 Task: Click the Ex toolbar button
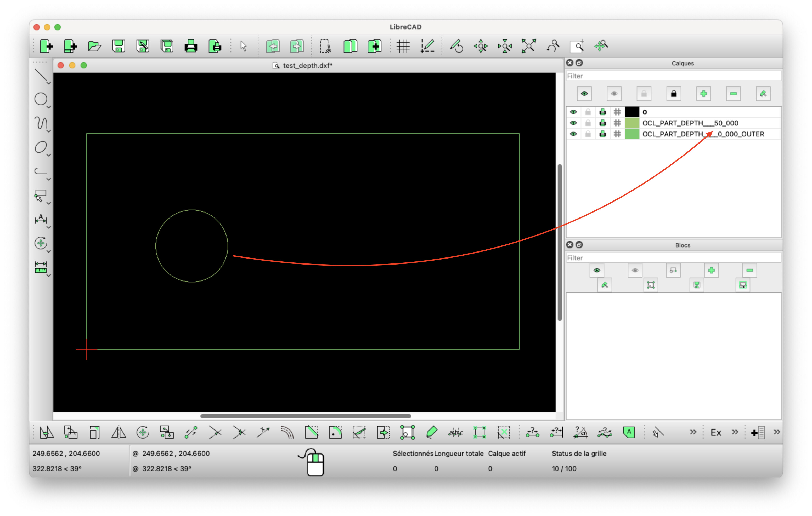click(715, 432)
